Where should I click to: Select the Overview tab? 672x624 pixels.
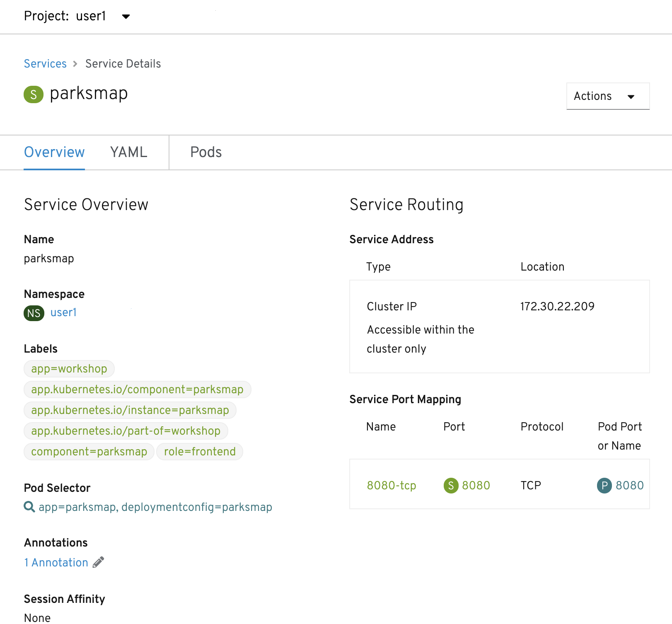point(54,152)
